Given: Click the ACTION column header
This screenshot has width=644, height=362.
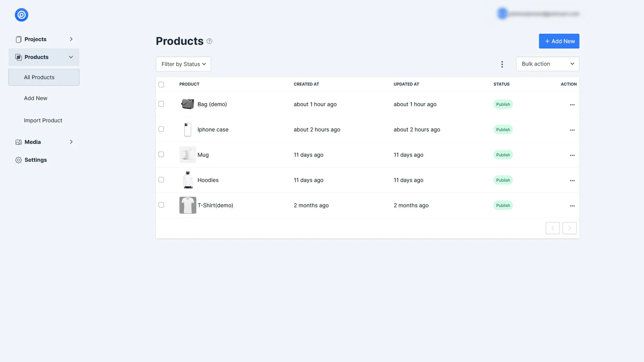Looking at the screenshot, I should coord(569,84).
